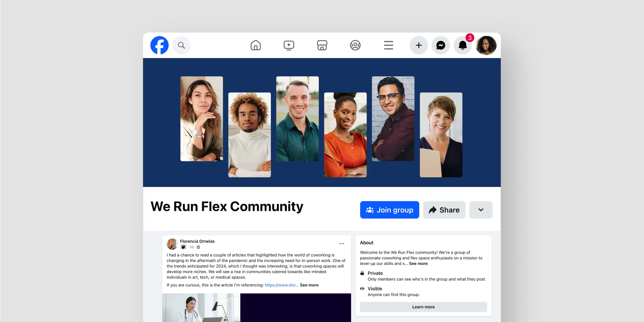Expand See more on Florencia's post
Image resolution: width=644 pixels, height=322 pixels.
309,285
